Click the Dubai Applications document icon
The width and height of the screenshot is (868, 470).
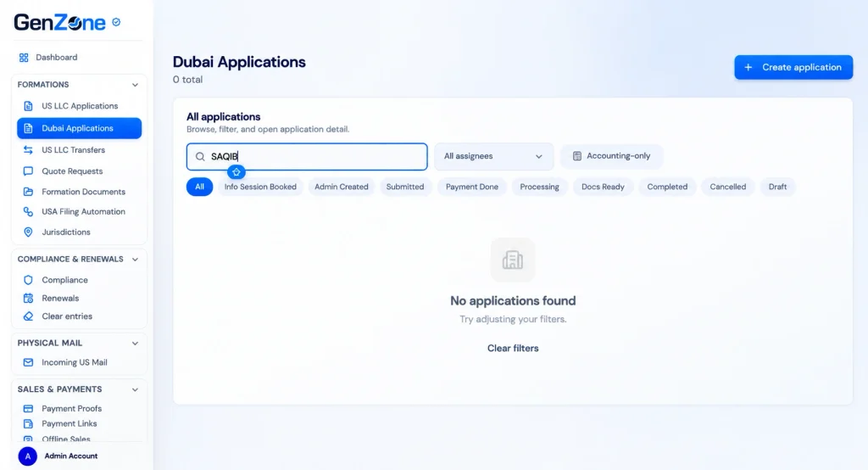tap(28, 128)
